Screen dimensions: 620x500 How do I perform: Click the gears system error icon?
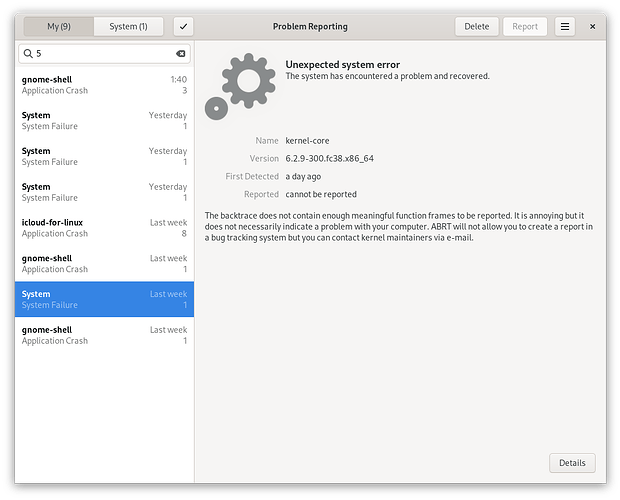click(x=240, y=87)
